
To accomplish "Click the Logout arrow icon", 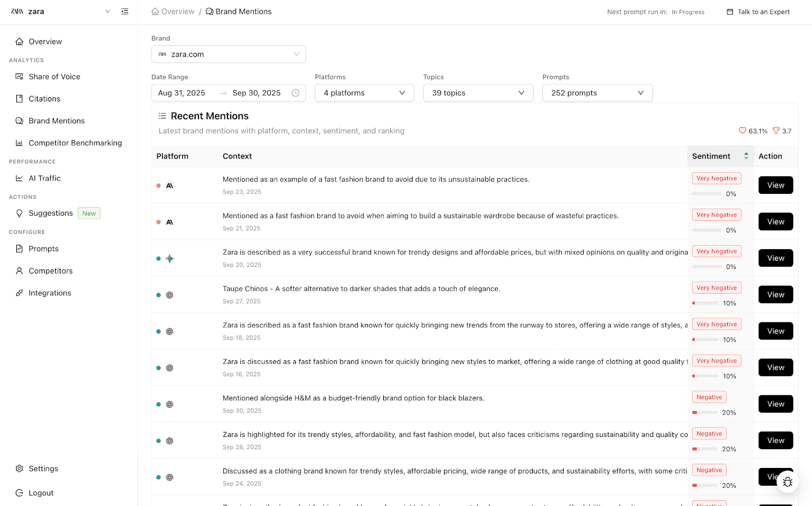I will (x=19, y=493).
